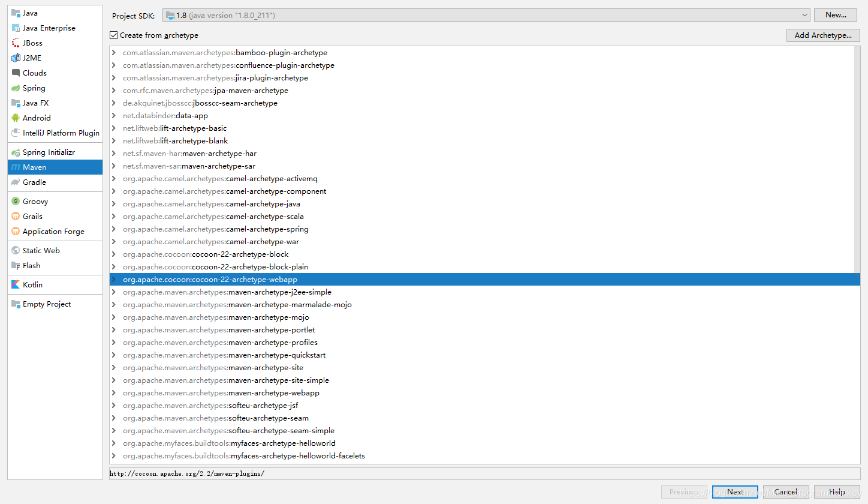Click the Android robot icon
The height and width of the screenshot is (504, 868).
(16, 118)
